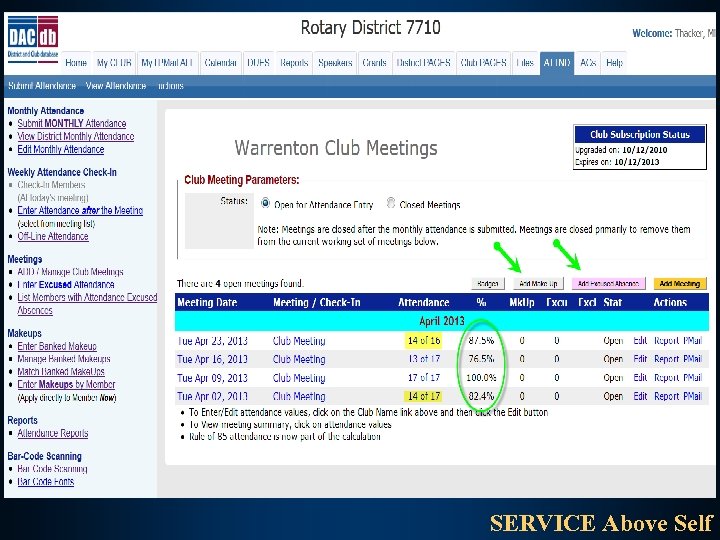The image size is (720, 540).
Task: Open the Club PAGES tab
Action: coord(484,63)
